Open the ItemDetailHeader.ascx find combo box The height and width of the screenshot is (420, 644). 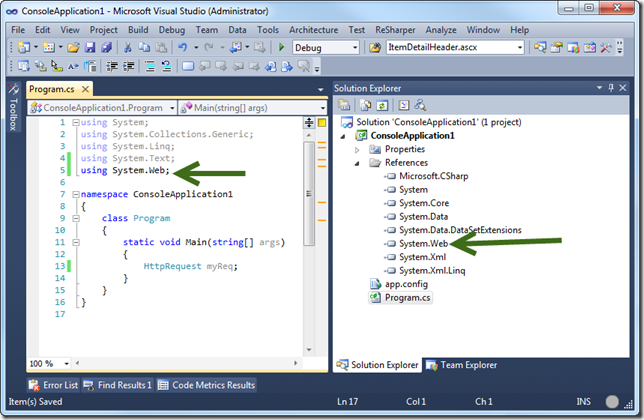click(520, 48)
